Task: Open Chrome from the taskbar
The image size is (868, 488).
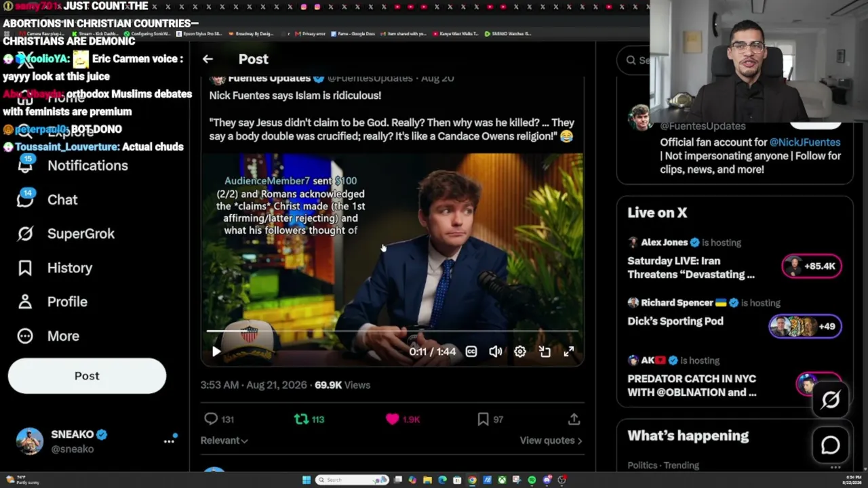Action: (472, 480)
